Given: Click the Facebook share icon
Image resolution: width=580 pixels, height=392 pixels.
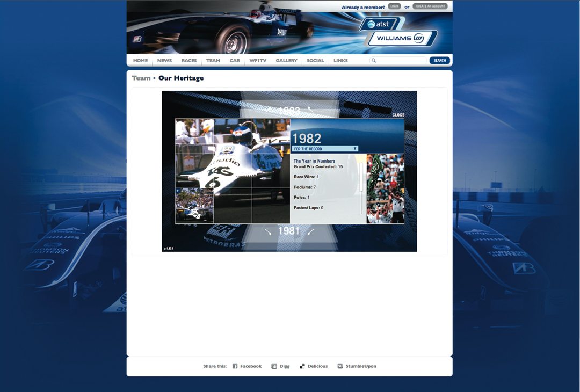Looking at the screenshot, I should [x=235, y=366].
